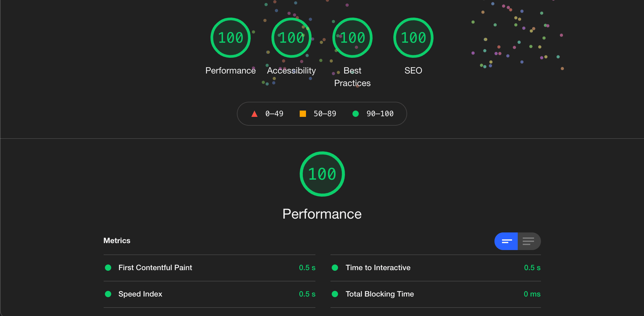Screen dimensions: 644x316
Task: Click the orange square 50–89 legend icon
Action: pos(303,114)
